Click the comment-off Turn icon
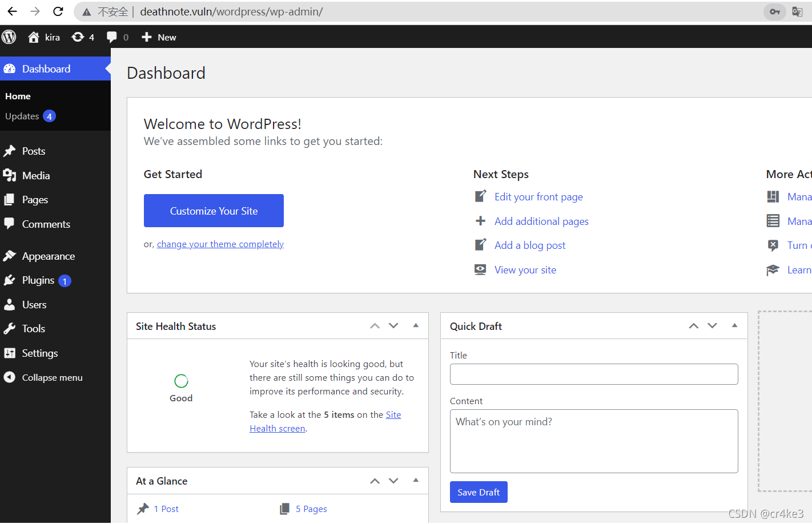 (x=773, y=245)
